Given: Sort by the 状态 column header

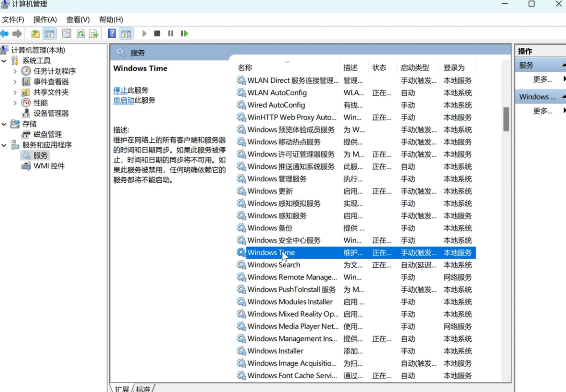Looking at the screenshot, I should [382, 67].
